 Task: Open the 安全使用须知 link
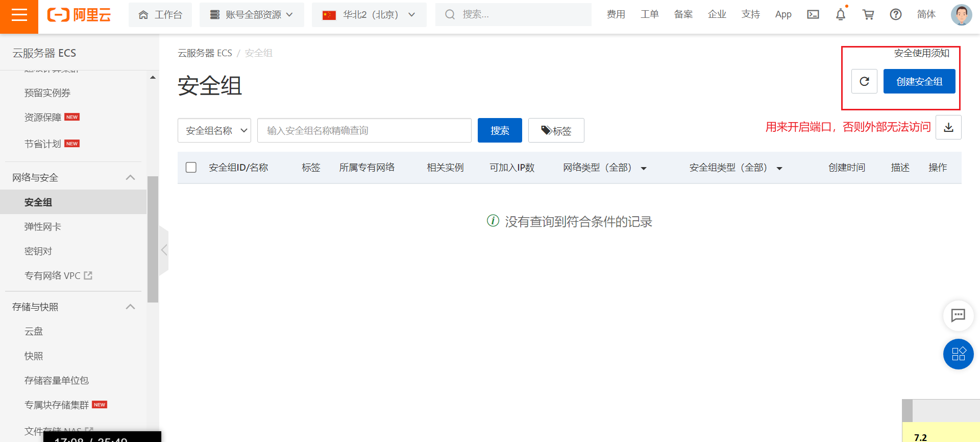point(922,53)
